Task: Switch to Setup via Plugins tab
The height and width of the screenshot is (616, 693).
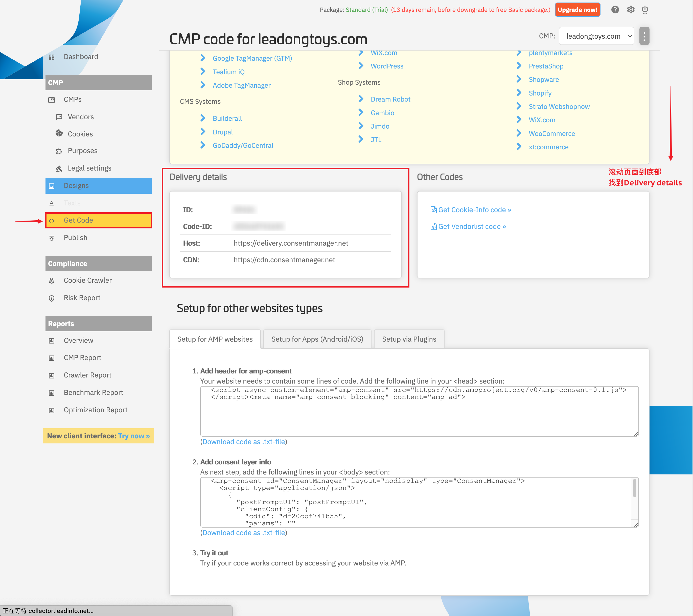Action: click(409, 339)
